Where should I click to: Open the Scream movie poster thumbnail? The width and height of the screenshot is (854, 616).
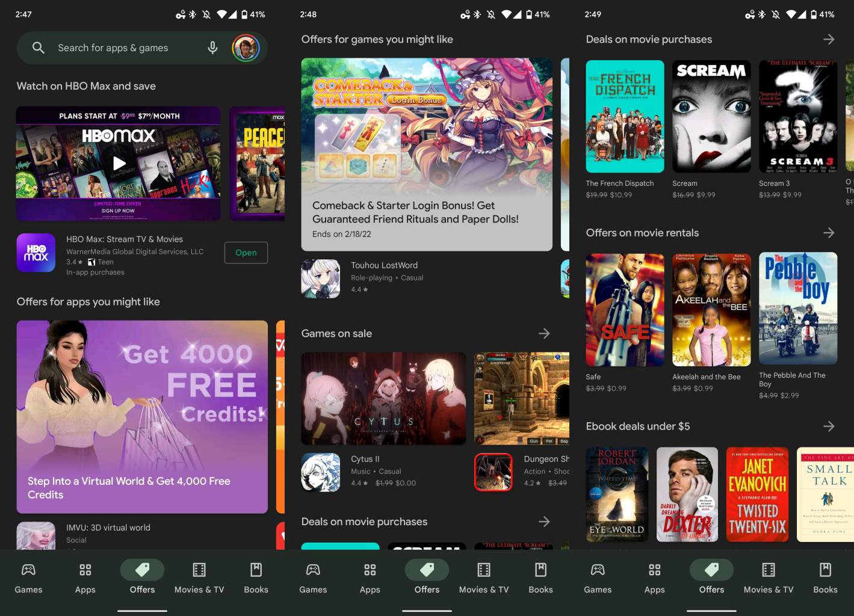(x=711, y=115)
